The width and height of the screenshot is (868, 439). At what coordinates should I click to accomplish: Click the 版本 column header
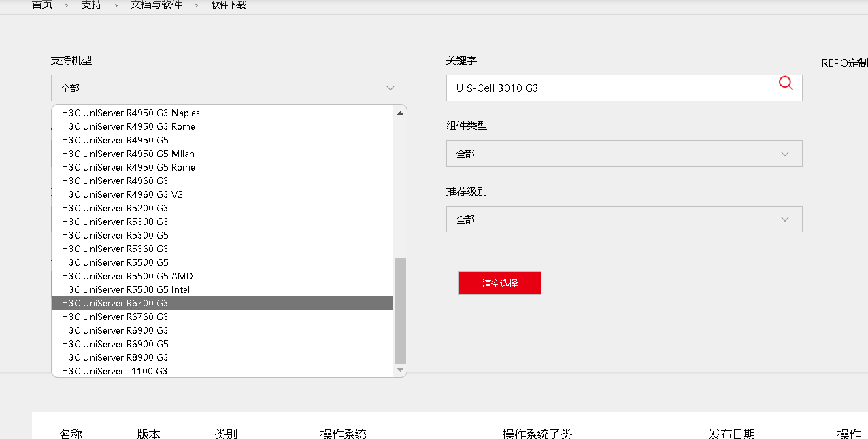click(x=149, y=434)
